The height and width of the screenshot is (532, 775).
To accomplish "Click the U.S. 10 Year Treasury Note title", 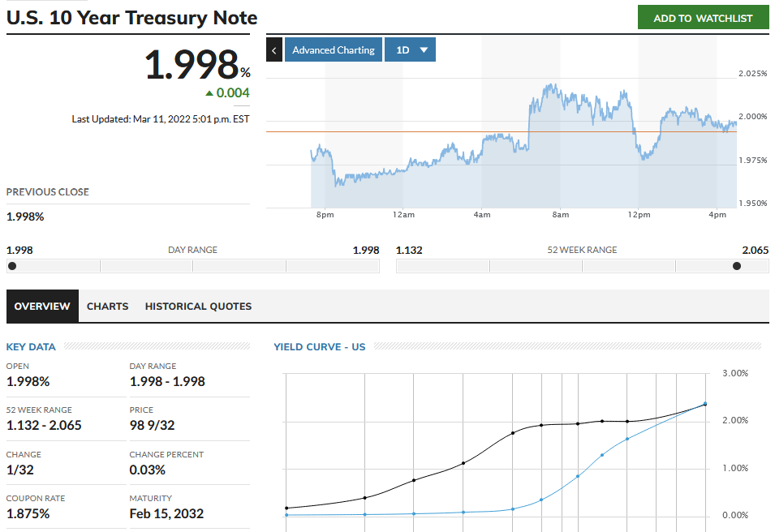I will [x=132, y=18].
